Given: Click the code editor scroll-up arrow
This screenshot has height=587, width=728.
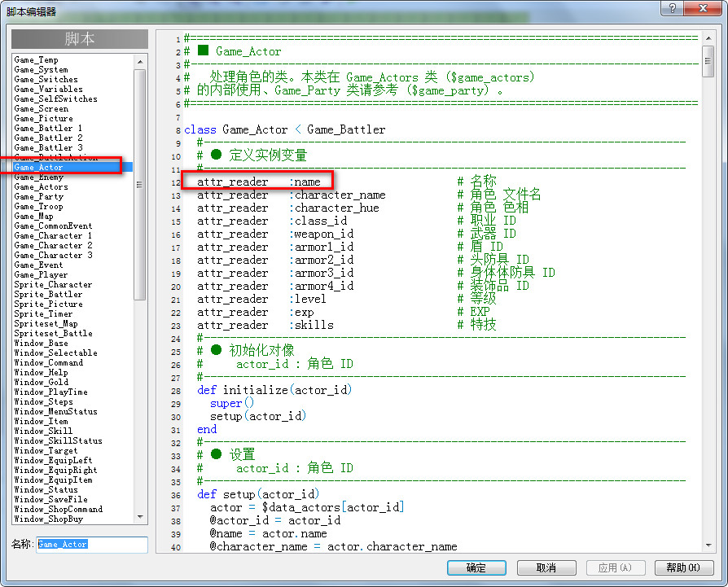Looking at the screenshot, I should [708, 38].
